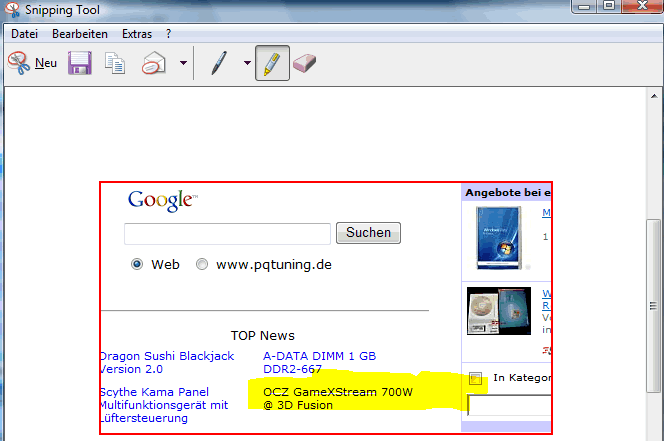Click the Angebote bei header text
Viewport: 664px width, 441px height.
point(508,193)
